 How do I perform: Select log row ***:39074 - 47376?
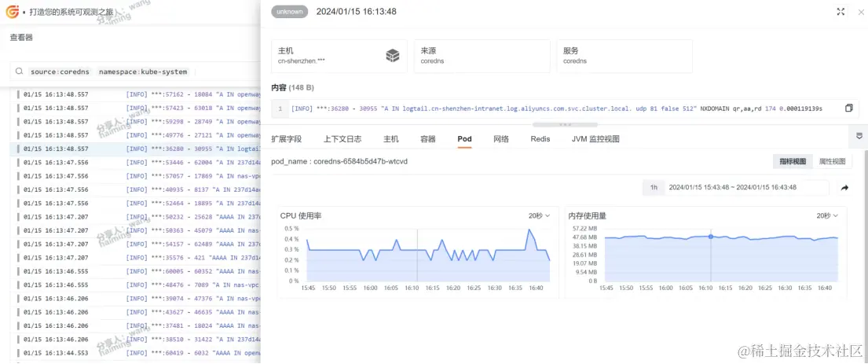click(136, 299)
